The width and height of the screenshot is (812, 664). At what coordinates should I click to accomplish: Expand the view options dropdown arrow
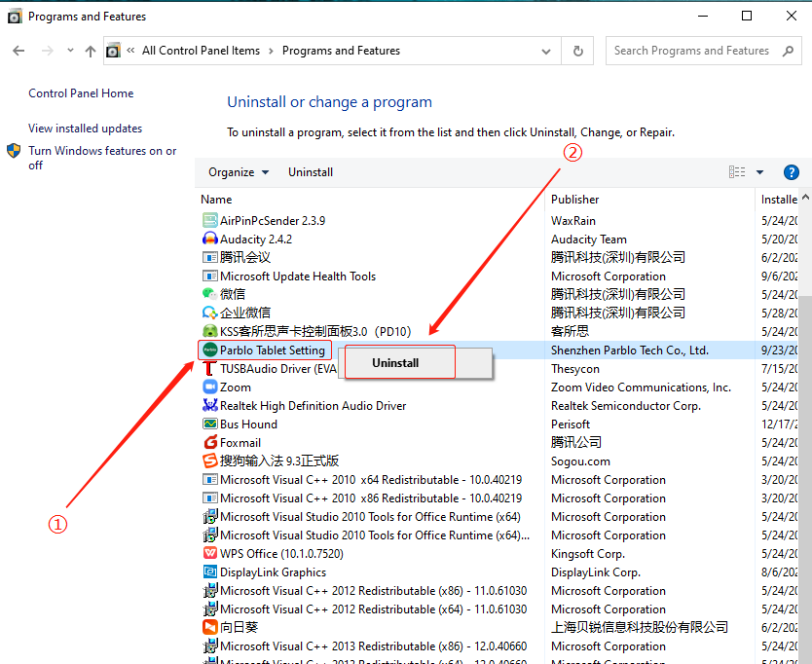click(x=759, y=172)
